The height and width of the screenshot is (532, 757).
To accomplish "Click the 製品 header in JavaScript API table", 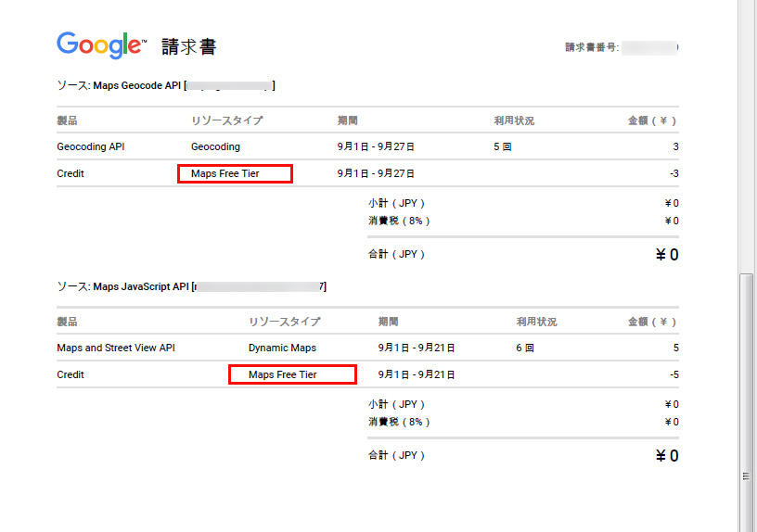I will coord(67,322).
